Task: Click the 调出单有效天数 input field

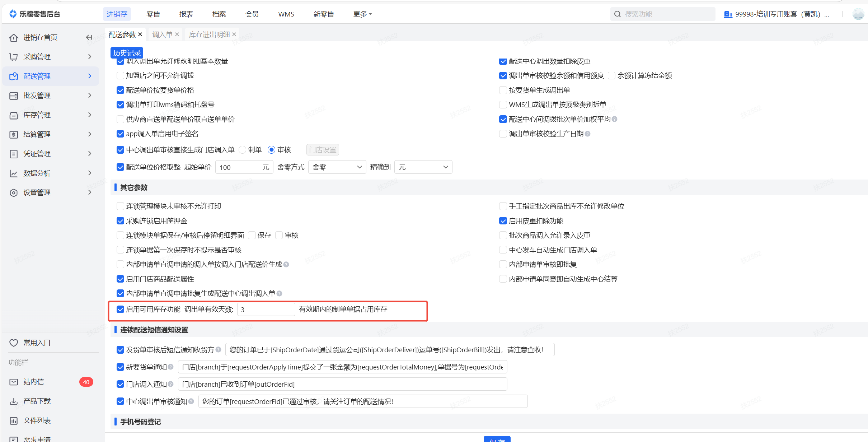Action: pos(266,310)
